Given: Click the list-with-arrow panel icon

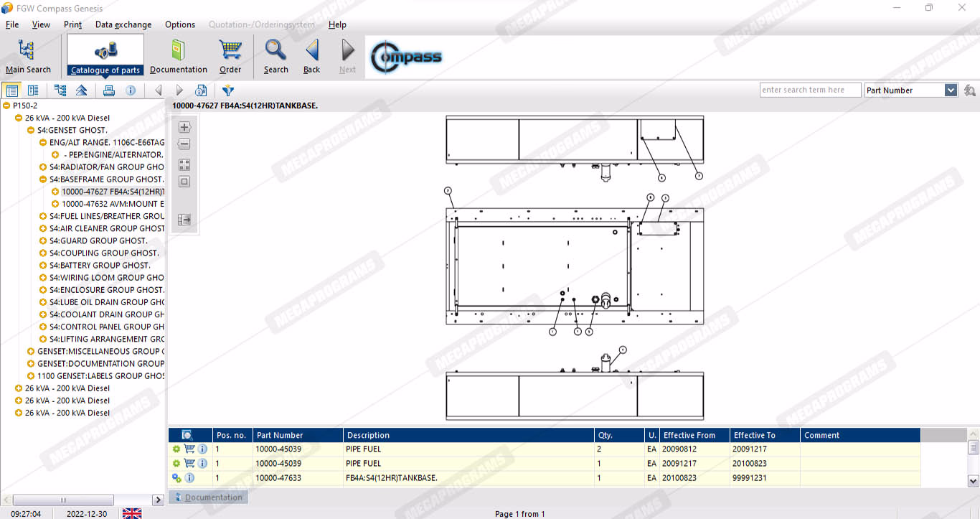Looking at the screenshot, I should 184,220.
